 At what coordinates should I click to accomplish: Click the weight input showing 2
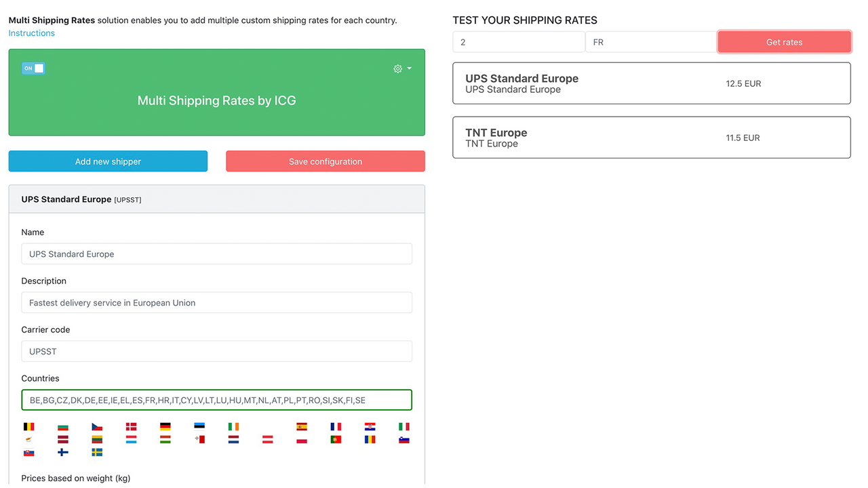click(x=519, y=41)
